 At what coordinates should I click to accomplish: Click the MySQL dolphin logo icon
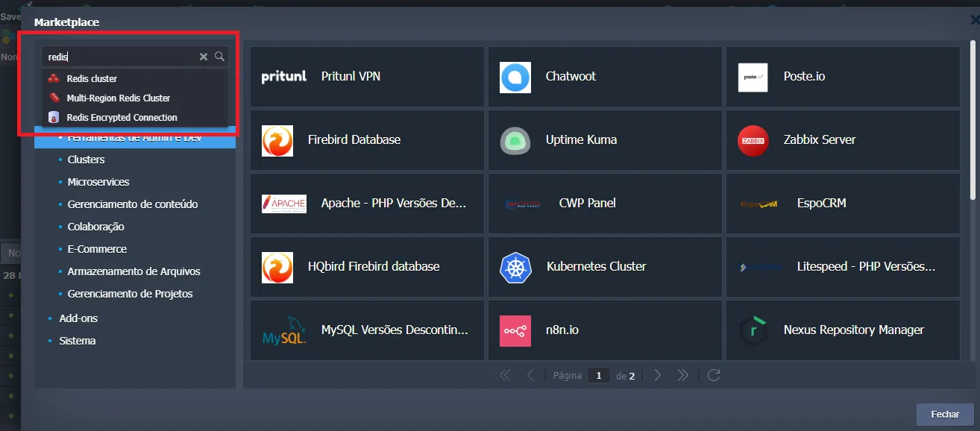point(284,330)
